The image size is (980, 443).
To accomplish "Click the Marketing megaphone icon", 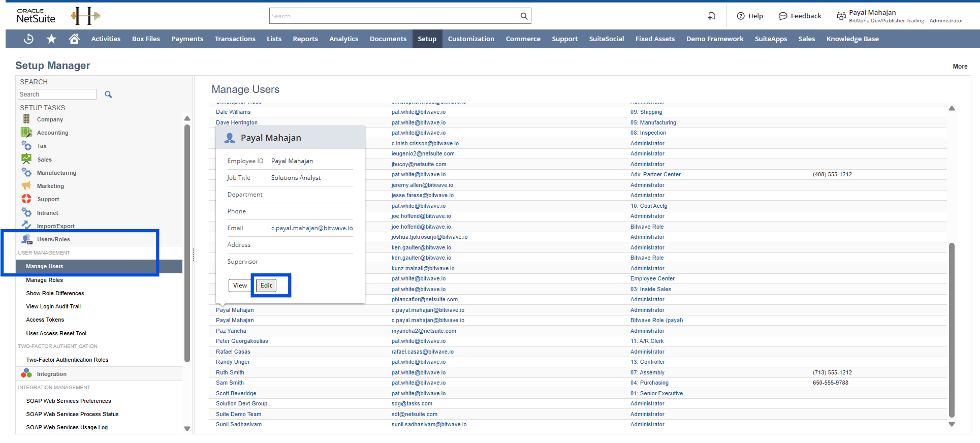I will tap(26, 185).
